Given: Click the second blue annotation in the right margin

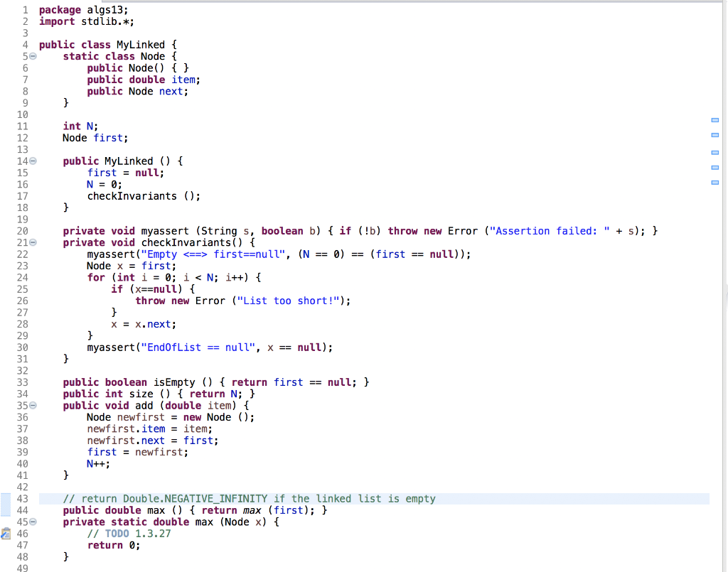Looking at the screenshot, I should 715,134.
